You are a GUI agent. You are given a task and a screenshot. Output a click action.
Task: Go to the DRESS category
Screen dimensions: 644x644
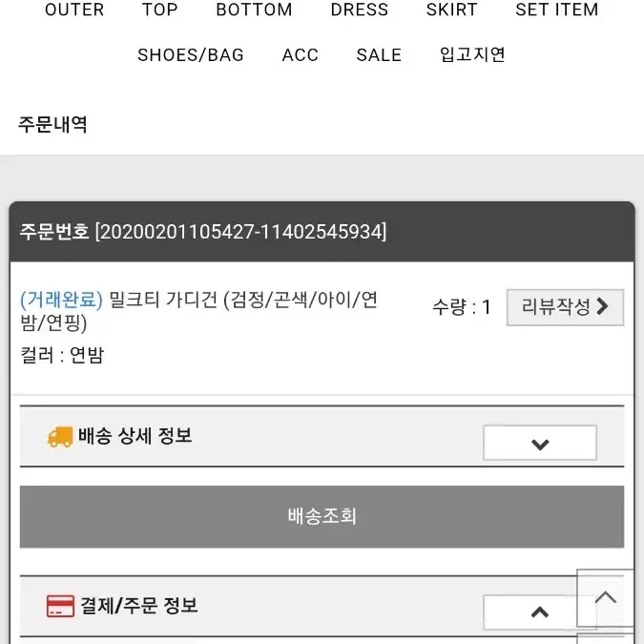[360, 10]
